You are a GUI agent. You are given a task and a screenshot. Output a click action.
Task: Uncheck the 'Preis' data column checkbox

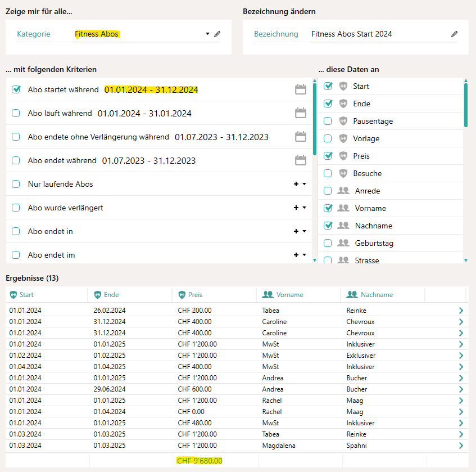click(x=328, y=156)
